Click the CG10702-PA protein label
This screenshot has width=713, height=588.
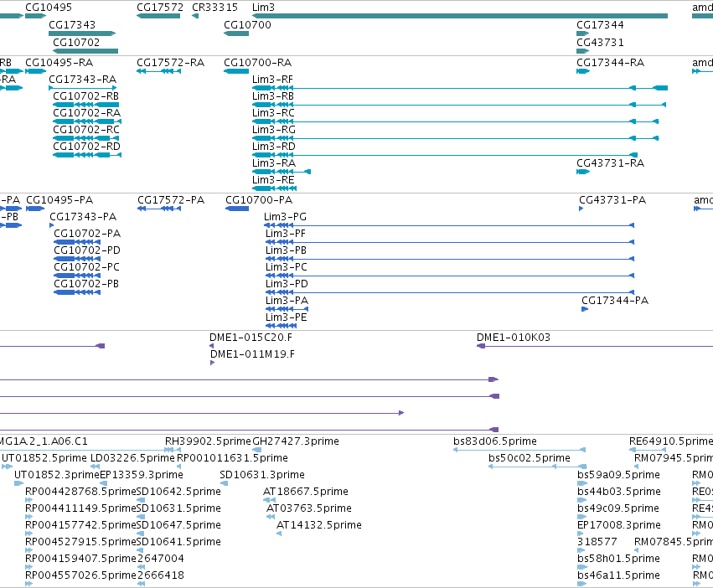(x=87, y=234)
